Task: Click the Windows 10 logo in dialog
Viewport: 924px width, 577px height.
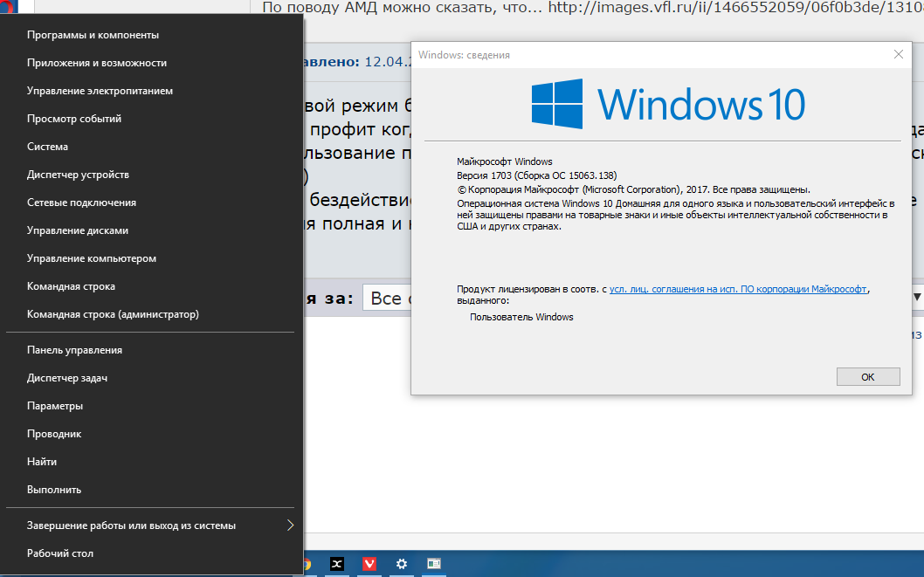Action: coord(668,104)
